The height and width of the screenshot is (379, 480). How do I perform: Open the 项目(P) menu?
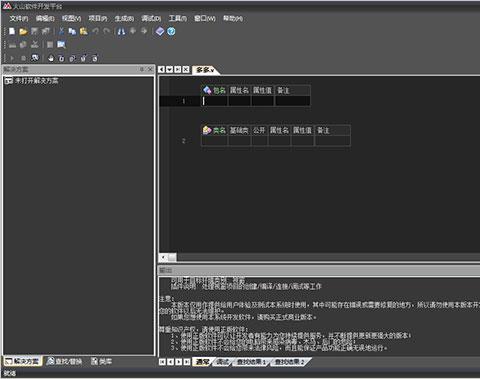pos(98,18)
